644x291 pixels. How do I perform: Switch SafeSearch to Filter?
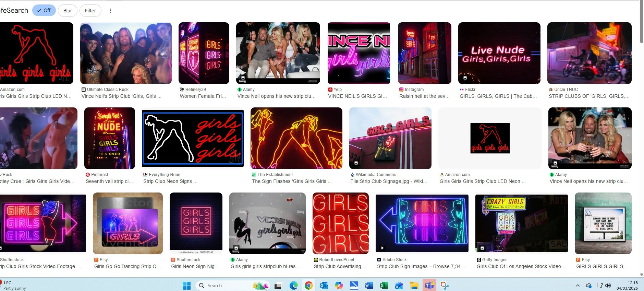pyautogui.click(x=90, y=11)
